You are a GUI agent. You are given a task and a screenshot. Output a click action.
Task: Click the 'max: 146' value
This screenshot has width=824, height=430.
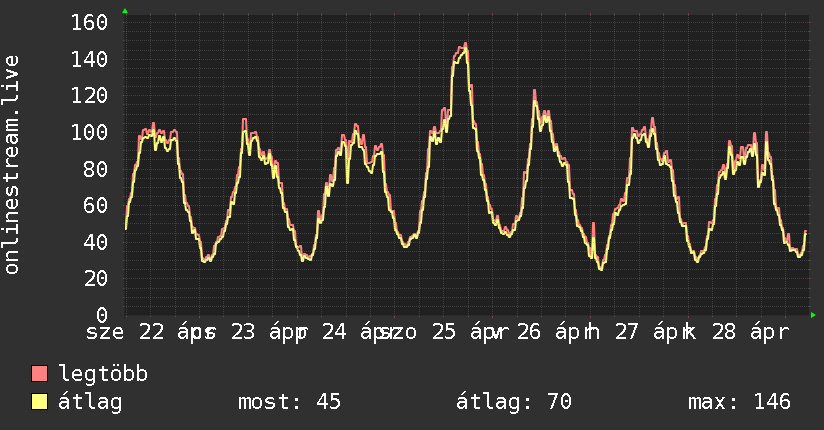coord(739,402)
